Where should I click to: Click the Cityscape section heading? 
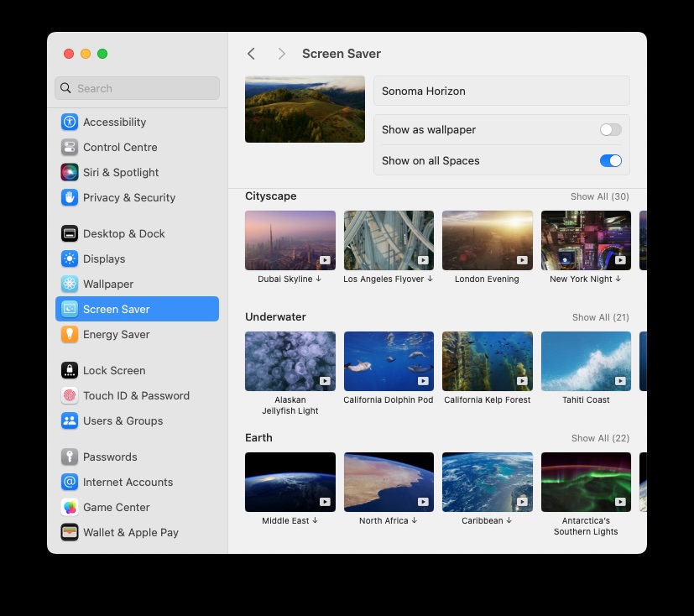[x=271, y=196]
